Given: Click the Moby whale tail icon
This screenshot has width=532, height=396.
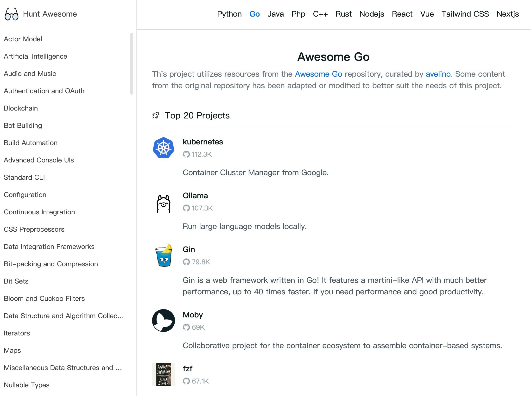Looking at the screenshot, I should 164,321.
